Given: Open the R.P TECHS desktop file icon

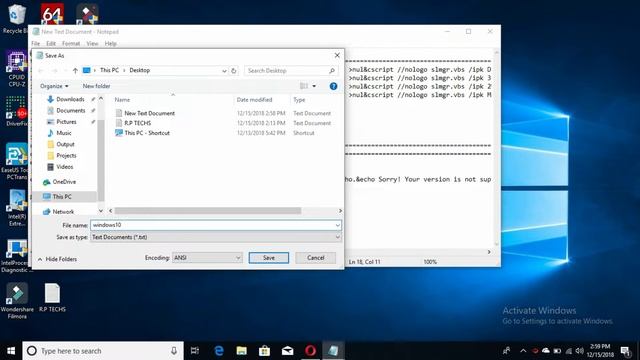Looking at the screenshot, I should tap(52, 298).
